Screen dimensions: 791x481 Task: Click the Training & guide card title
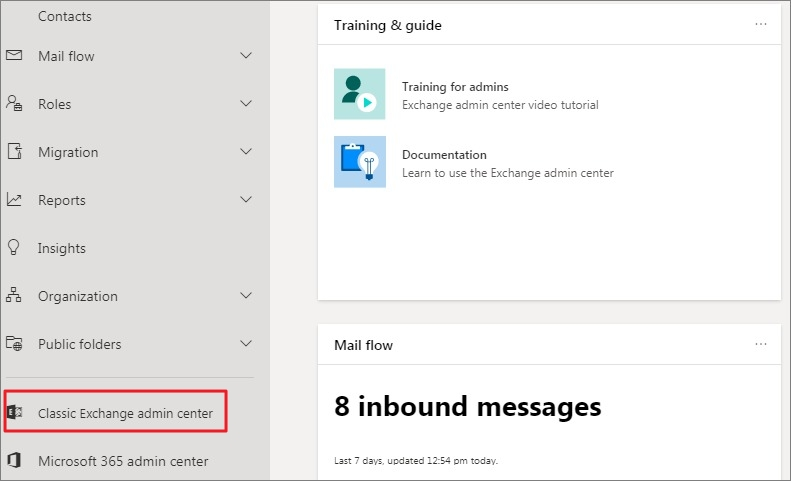coord(387,25)
